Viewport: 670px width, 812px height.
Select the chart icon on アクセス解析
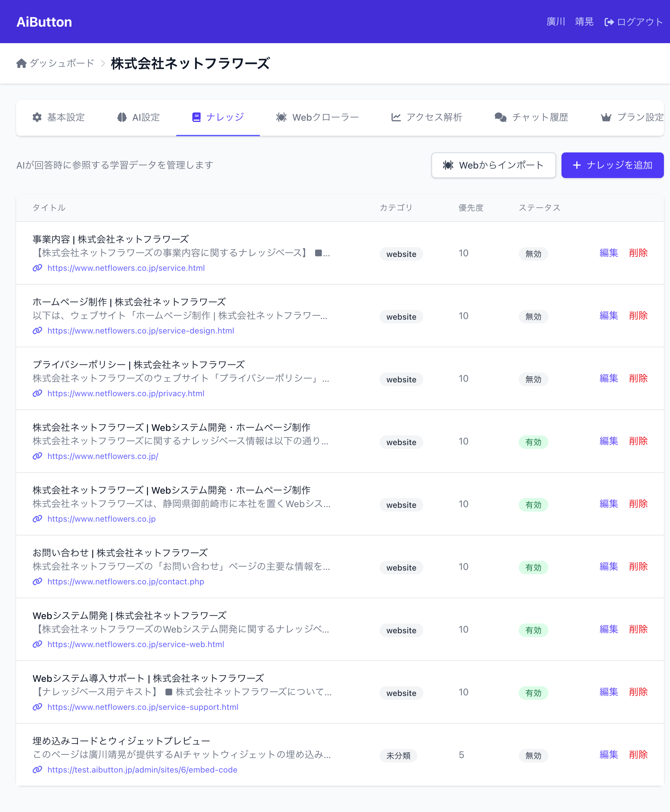pyautogui.click(x=396, y=117)
